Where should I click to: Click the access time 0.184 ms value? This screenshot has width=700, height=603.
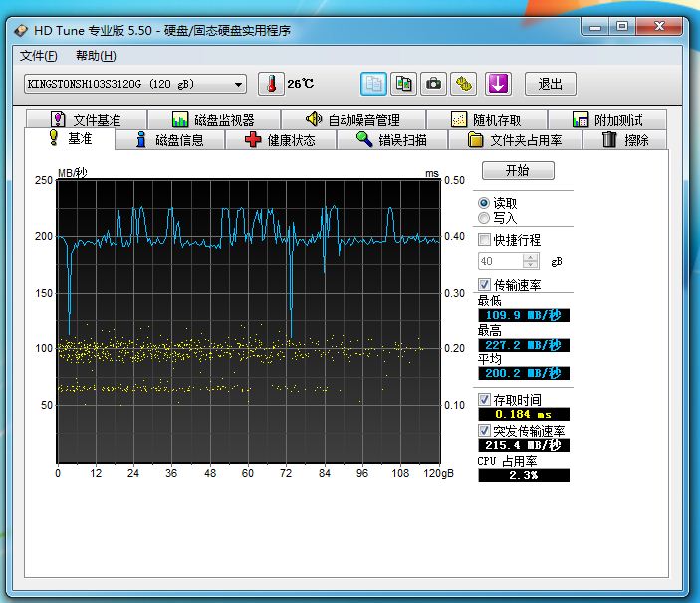click(x=524, y=414)
